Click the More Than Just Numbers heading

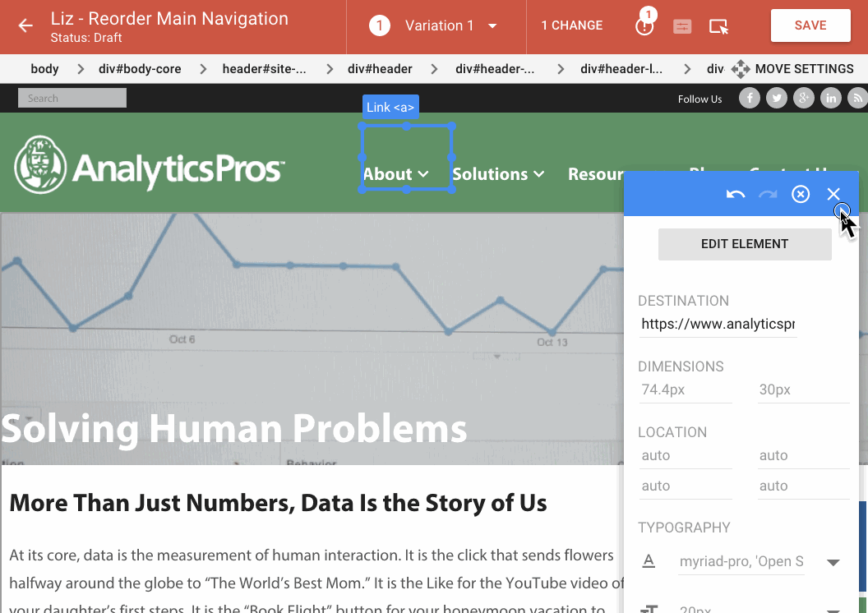click(x=278, y=503)
